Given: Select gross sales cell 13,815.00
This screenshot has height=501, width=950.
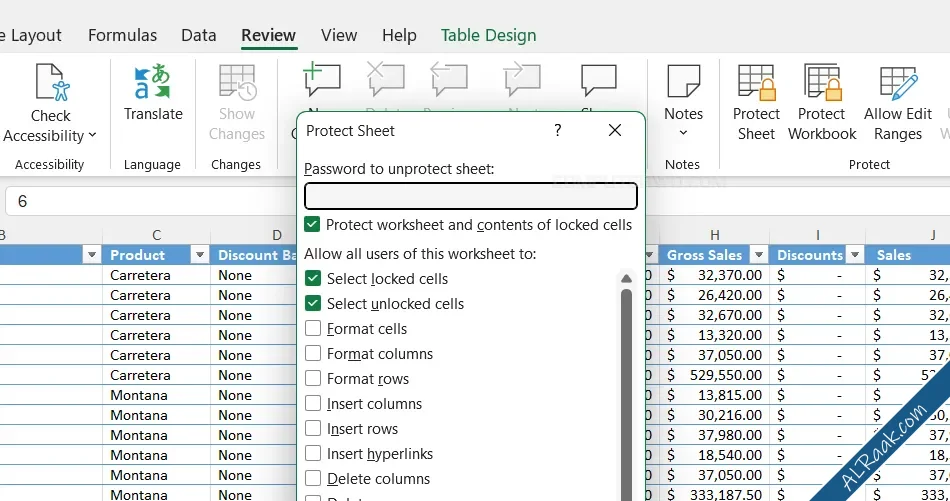Looking at the screenshot, I should click(715, 395).
